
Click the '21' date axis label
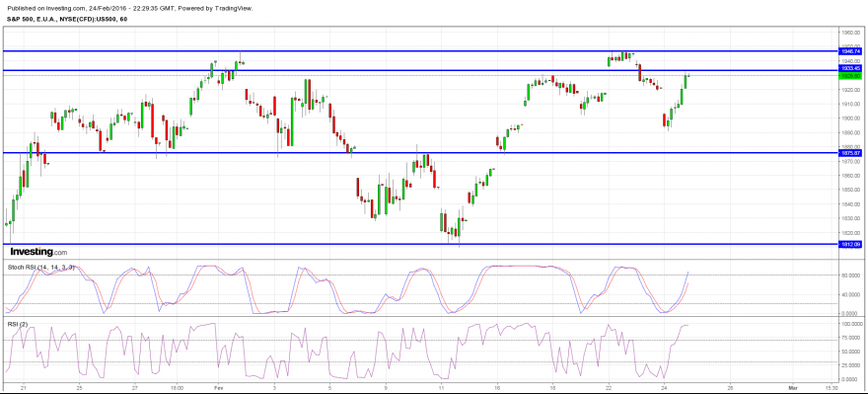click(x=23, y=388)
